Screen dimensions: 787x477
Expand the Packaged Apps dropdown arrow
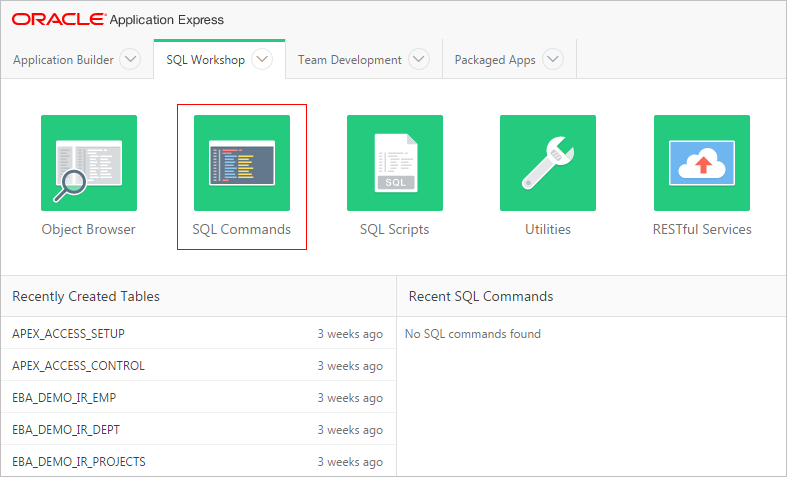pos(553,60)
